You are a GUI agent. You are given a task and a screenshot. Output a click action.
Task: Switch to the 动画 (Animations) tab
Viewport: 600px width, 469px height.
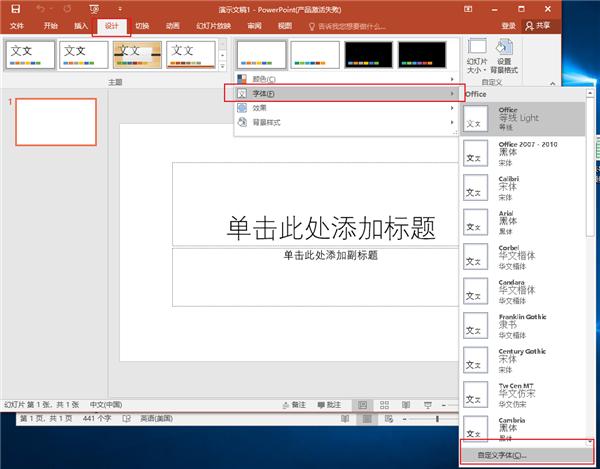pyautogui.click(x=173, y=26)
